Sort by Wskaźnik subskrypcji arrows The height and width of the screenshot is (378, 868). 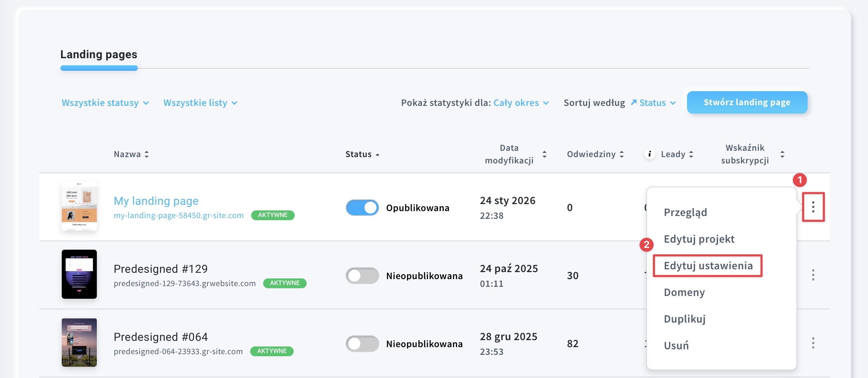click(782, 154)
